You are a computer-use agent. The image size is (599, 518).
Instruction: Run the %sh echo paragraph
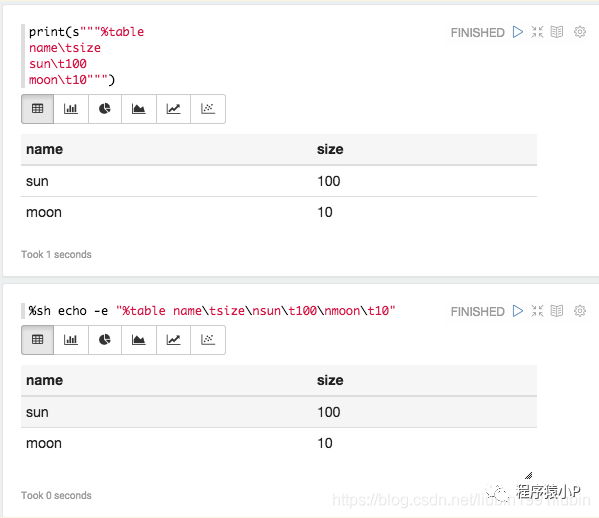point(518,311)
